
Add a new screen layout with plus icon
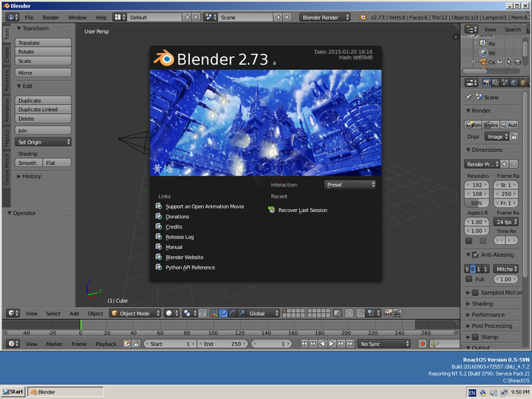188,17
